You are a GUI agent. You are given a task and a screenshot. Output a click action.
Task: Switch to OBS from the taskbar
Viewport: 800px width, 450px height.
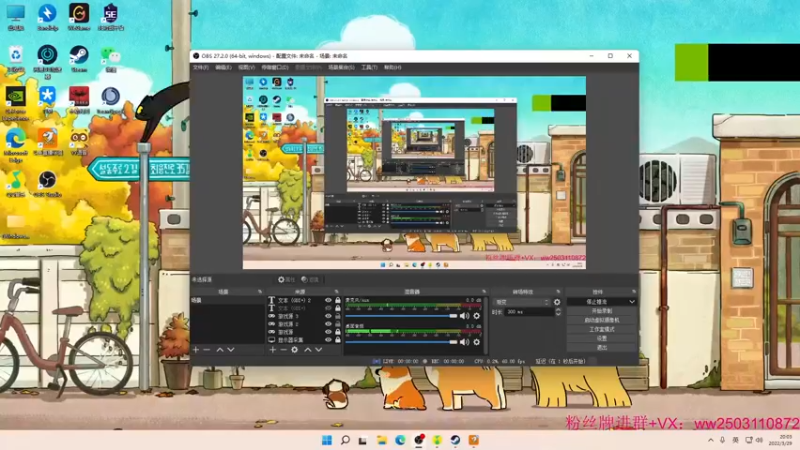click(x=419, y=440)
